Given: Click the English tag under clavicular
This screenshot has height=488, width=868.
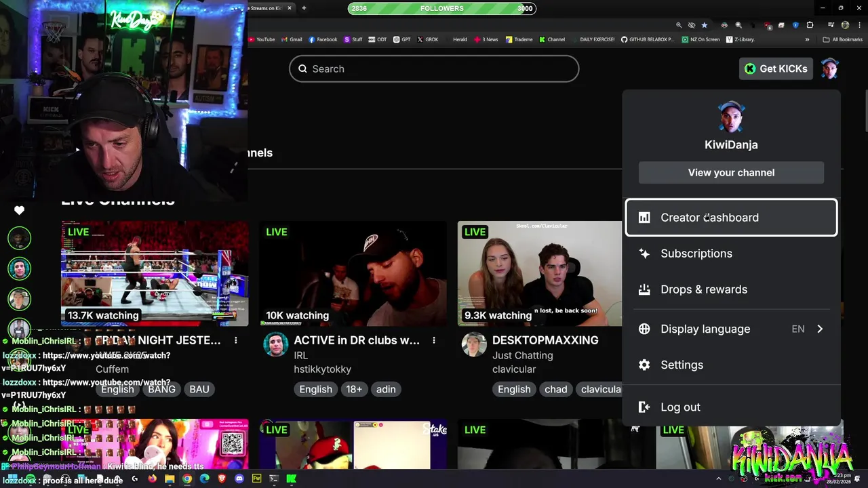Looking at the screenshot, I should (x=514, y=389).
